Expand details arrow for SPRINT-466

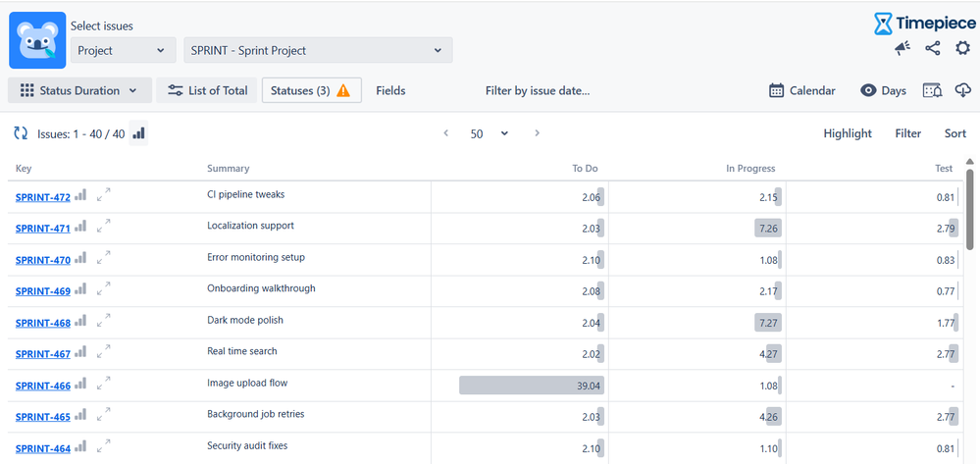click(x=104, y=383)
